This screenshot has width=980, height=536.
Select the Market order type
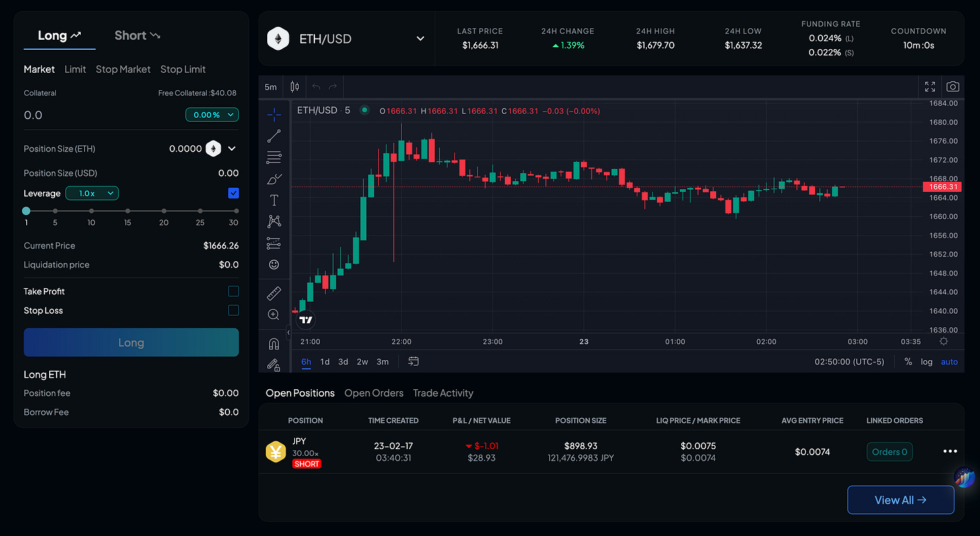tap(39, 69)
